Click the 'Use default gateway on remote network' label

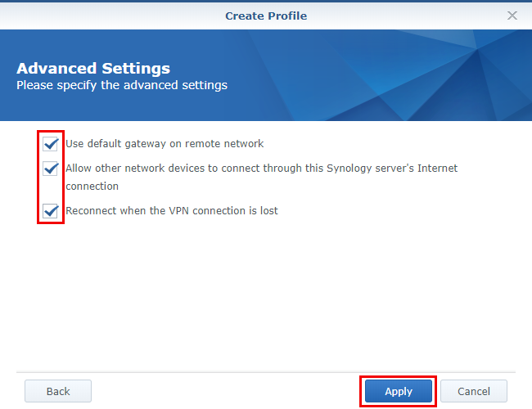coord(164,144)
